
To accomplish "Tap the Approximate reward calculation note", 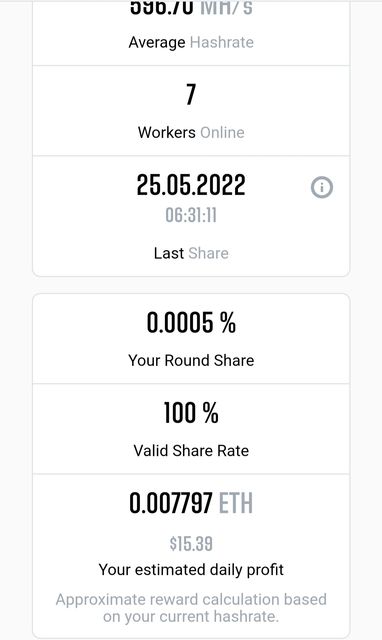I will [x=191, y=608].
